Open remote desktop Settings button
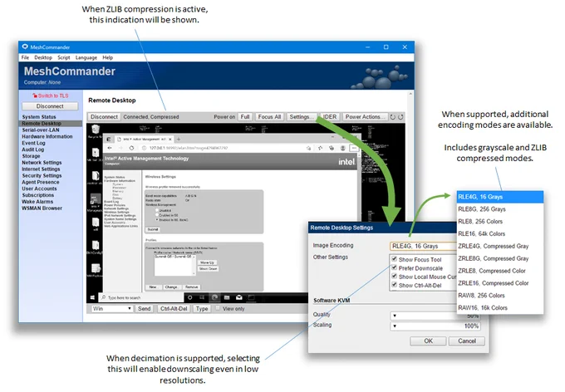This screenshot has width=565, height=392. pyautogui.click(x=302, y=117)
